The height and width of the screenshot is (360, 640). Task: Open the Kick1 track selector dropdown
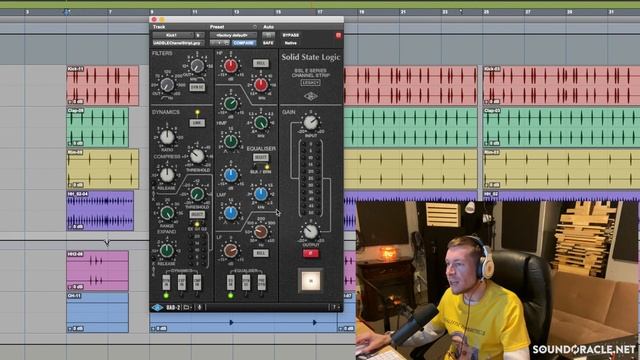173,35
